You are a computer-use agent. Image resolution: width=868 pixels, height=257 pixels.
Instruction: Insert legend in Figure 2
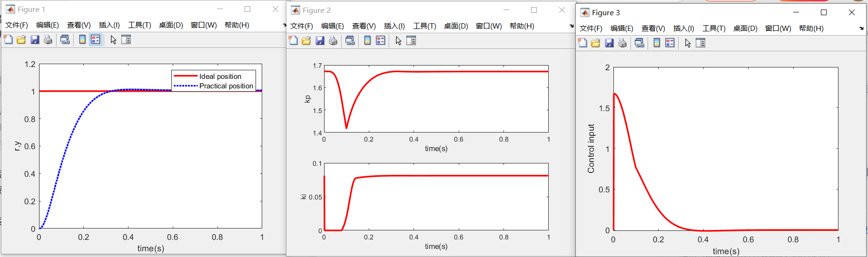(x=381, y=41)
